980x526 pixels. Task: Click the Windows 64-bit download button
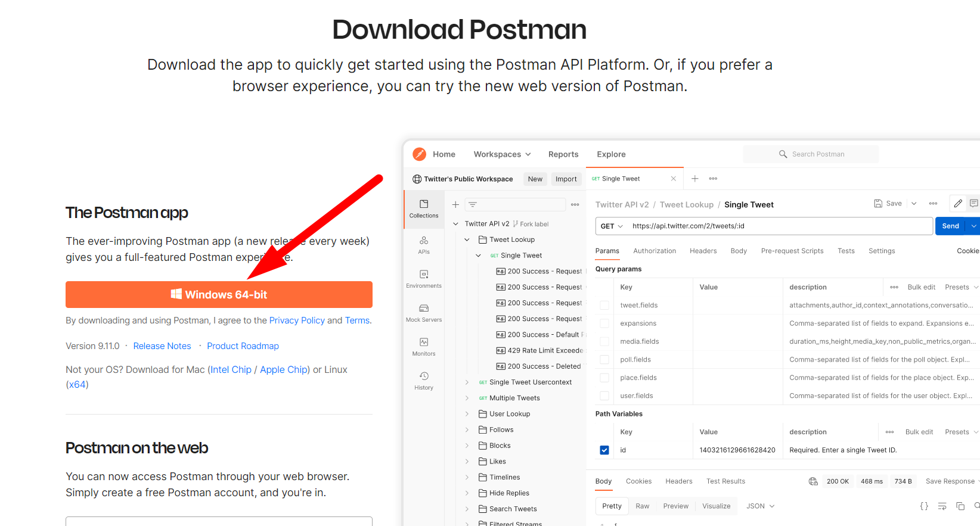(219, 295)
